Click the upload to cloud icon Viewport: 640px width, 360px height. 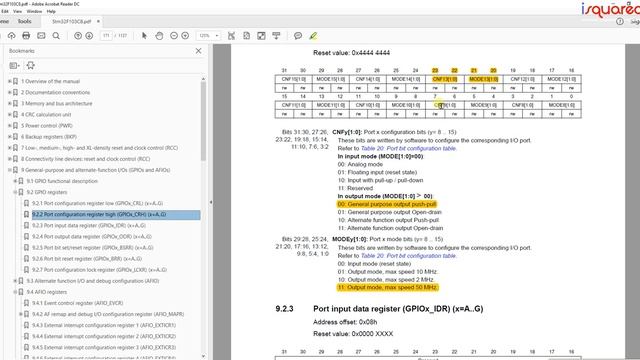[x=11, y=36]
